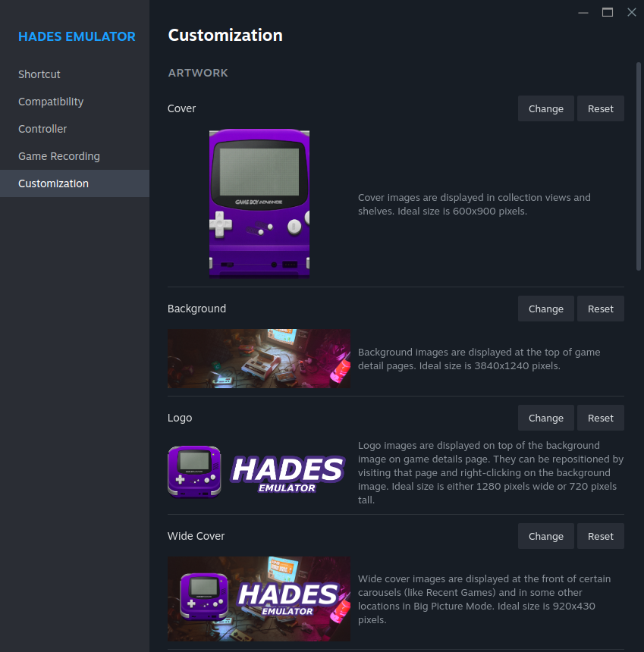Click the ARTWORK section header
The image size is (644, 652).
[x=198, y=73]
